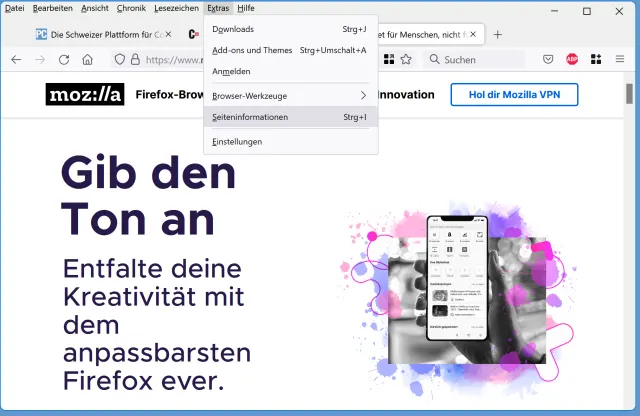The width and height of the screenshot is (640, 416).
Task: Click the moz://a logo
Action: tap(85, 94)
